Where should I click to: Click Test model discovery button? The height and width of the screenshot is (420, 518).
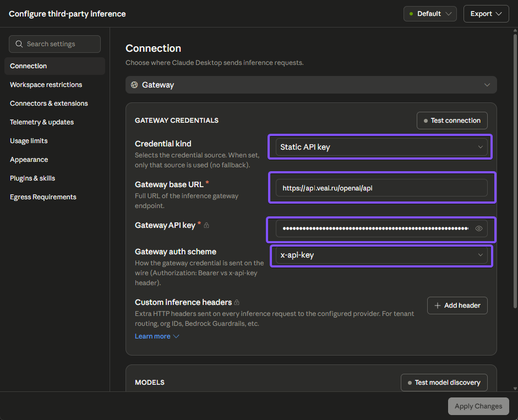click(444, 383)
